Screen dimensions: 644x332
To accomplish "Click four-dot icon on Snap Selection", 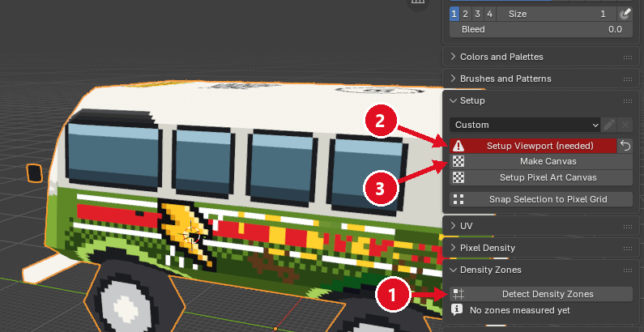I will pos(458,199).
